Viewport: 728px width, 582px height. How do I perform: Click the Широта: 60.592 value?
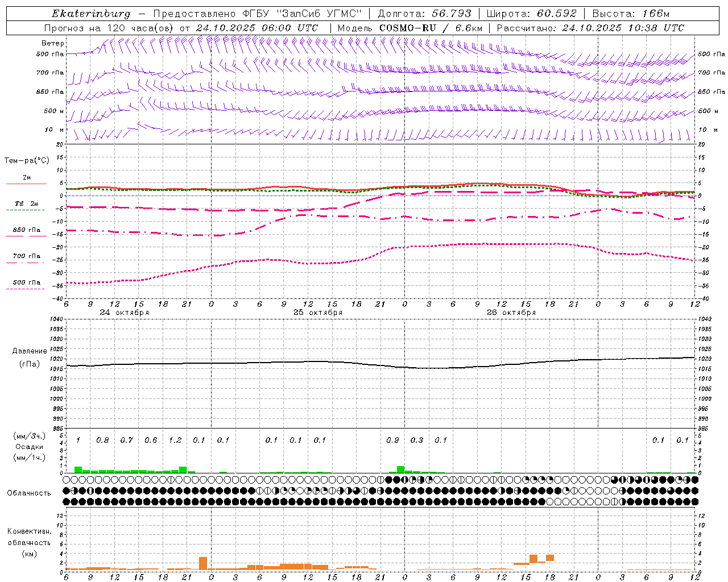[531, 14]
